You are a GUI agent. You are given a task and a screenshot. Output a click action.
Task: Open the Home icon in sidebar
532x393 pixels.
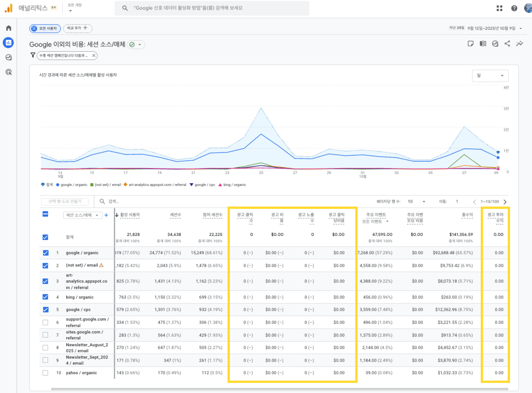(8, 28)
